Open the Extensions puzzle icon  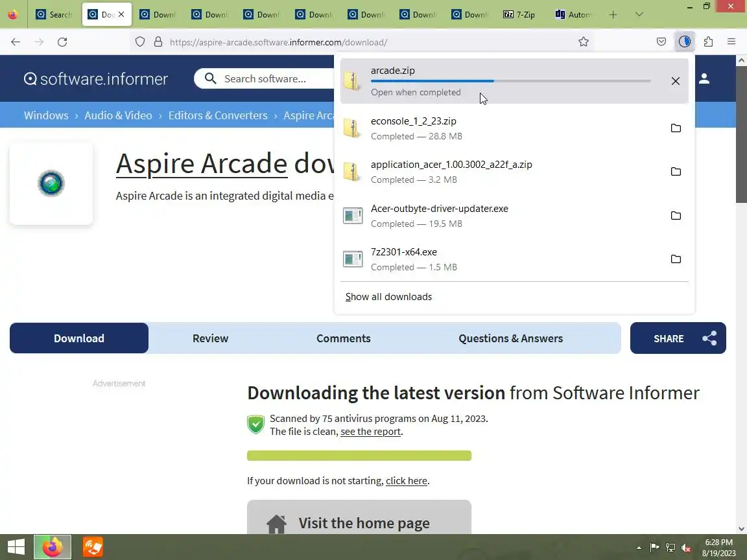(708, 42)
